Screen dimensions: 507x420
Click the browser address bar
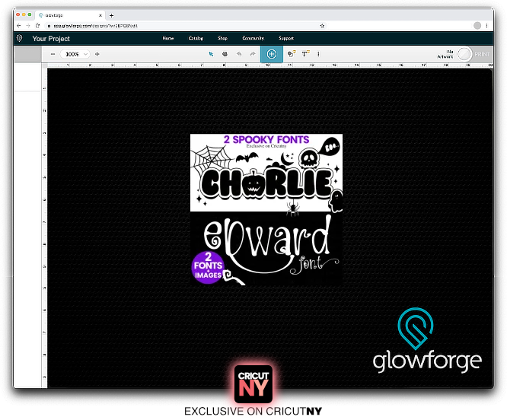[x=184, y=26]
